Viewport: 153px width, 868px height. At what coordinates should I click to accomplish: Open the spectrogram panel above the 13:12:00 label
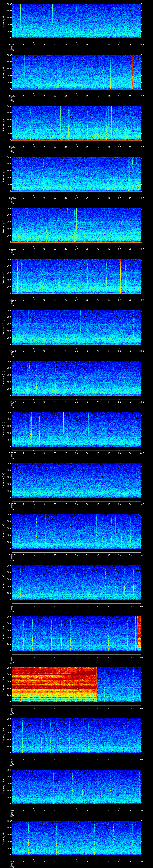click(x=77, y=582)
